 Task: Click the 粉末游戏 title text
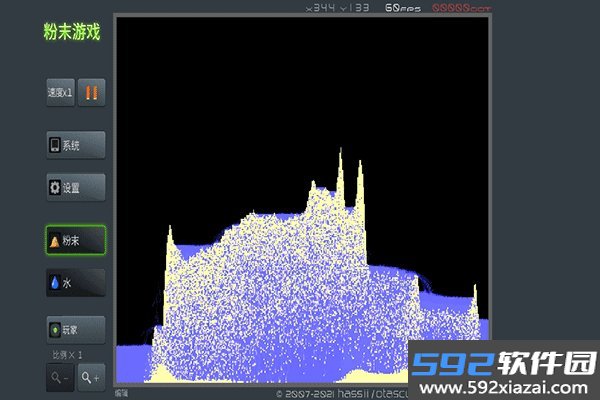pyautogui.click(x=72, y=31)
